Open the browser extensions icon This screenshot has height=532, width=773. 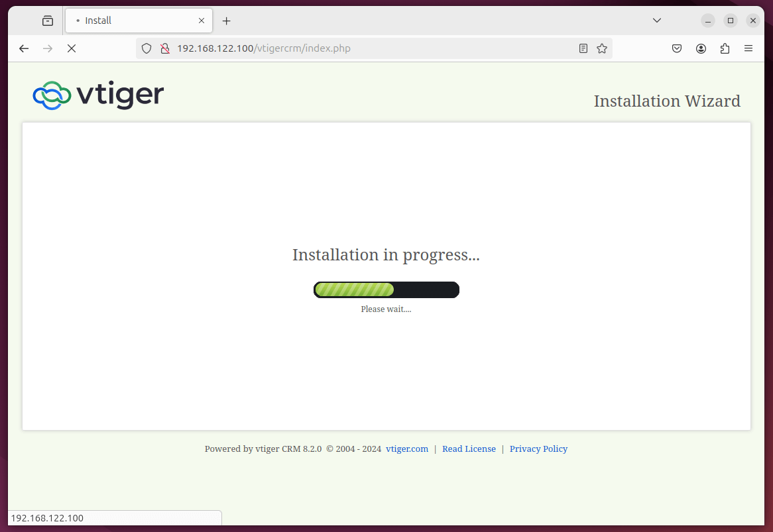coord(725,48)
